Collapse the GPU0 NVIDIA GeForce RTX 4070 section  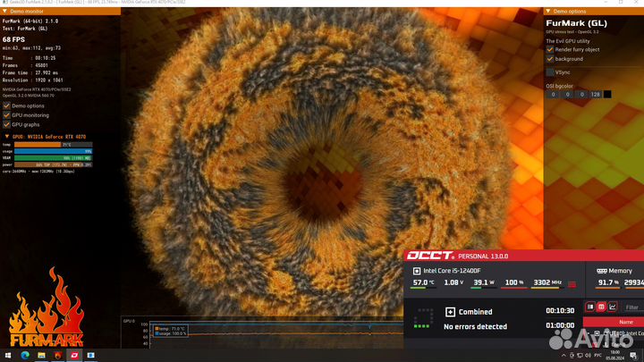click(4, 136)
